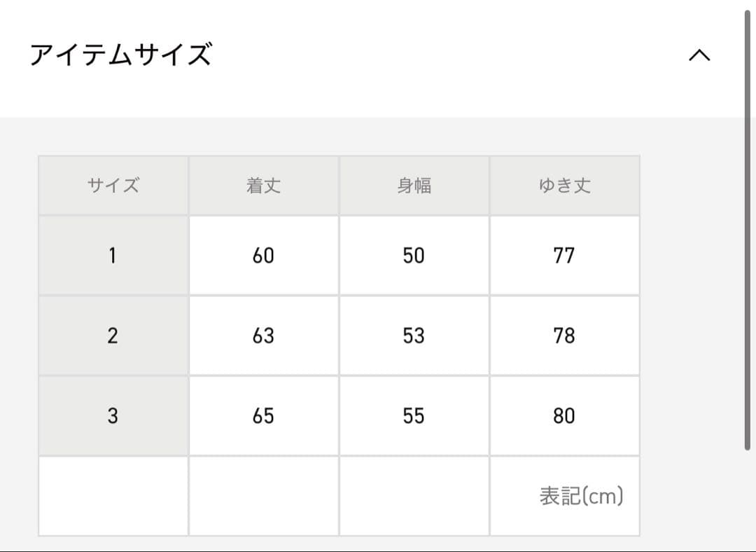Click the 着丈 value 65 cell
The height and width of the screenshot is (552, 756).
264,416
